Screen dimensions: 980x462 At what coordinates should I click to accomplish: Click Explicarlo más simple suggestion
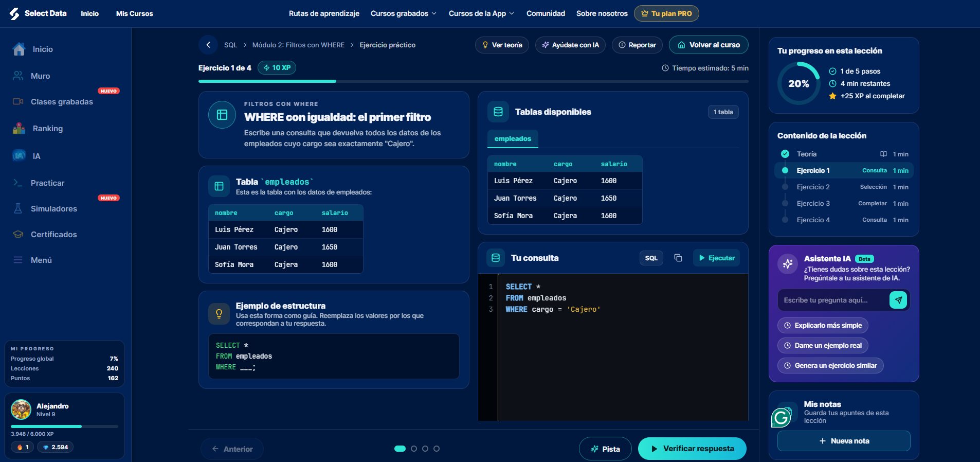point(823,325)
